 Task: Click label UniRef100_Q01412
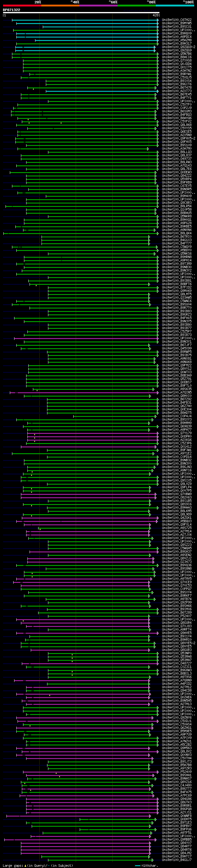click(x=176, y=447)
